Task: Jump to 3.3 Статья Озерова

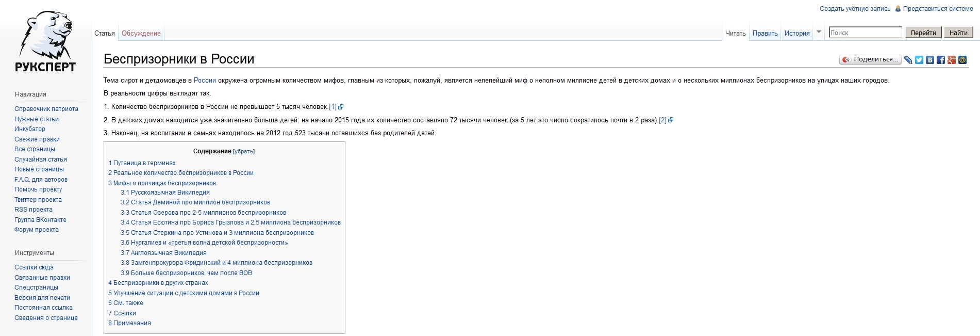Action: 203,213
